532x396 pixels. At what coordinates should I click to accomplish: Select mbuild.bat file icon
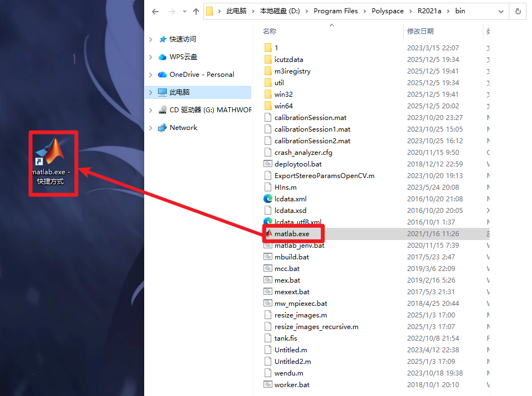point(268,257)
